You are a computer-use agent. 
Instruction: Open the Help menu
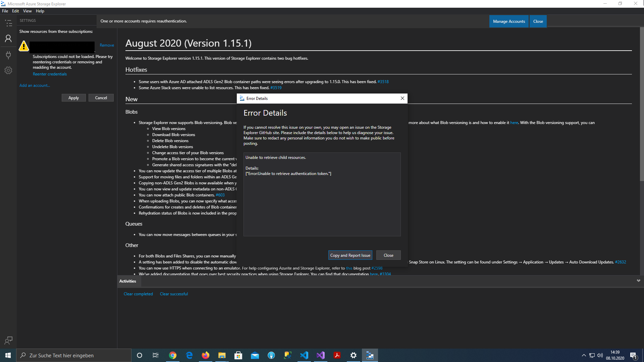(x=40, y=11)
